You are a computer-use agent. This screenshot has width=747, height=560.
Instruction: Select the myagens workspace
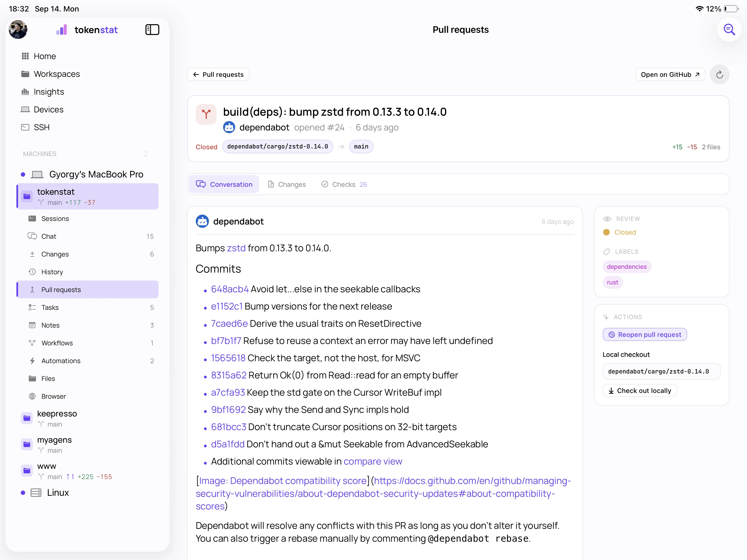point(87,445)
